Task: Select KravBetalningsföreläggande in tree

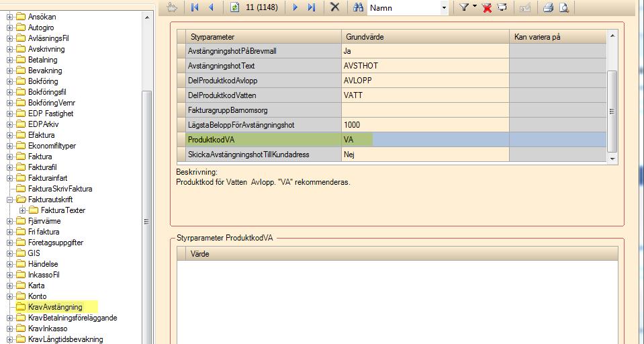Action: click(73, 318)
